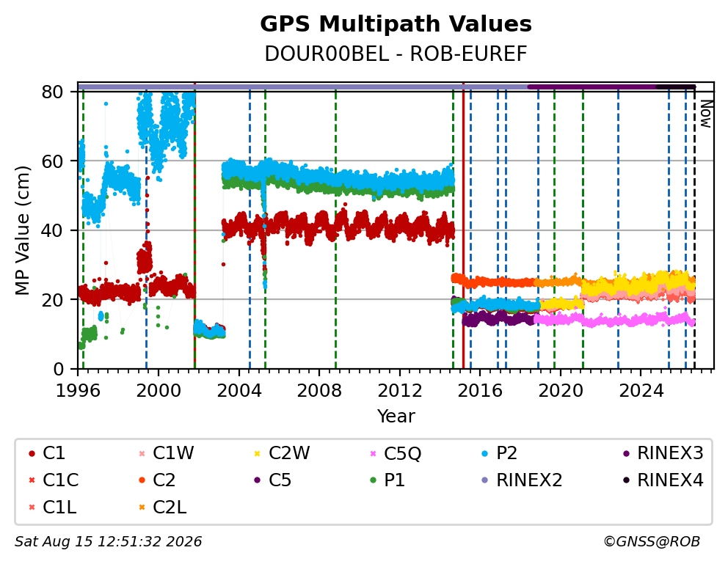The width and height of the screenshot is (728, 564).
Task: Select the C2 orange legend marker
Action: tap(142, 480)
